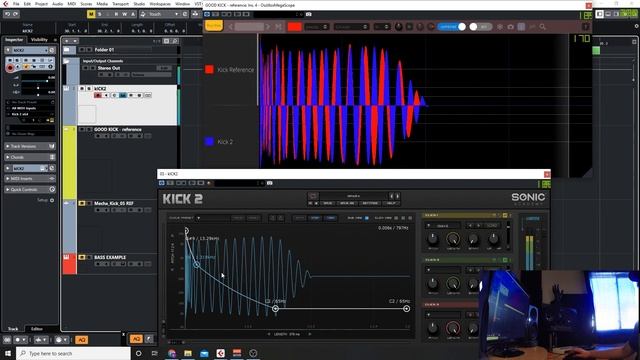Open the Transport menu
640x360 pixels.
[120, 4]
